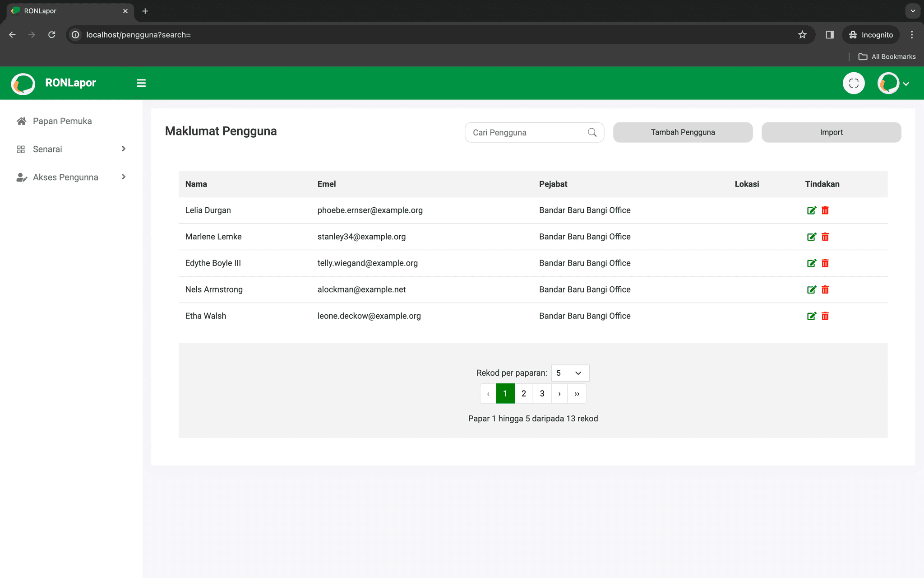Viewport: 924px width, 578px height.
Task: Click the Incognito indicator button
Action: [871, 35]
